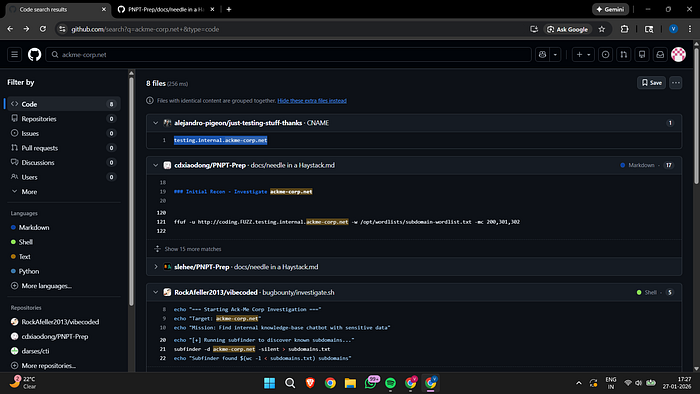Switch to PNPT-Prep/docs browser tab

pos(166,9)
